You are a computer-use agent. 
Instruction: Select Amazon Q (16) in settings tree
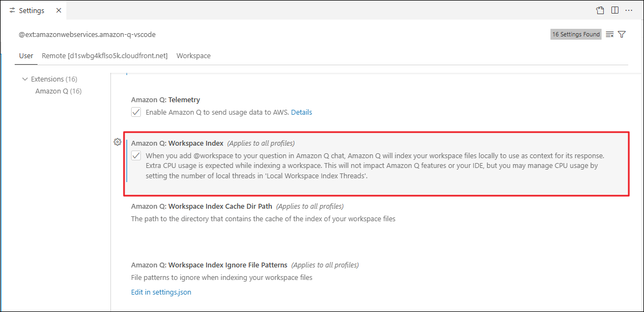[58, 91]
